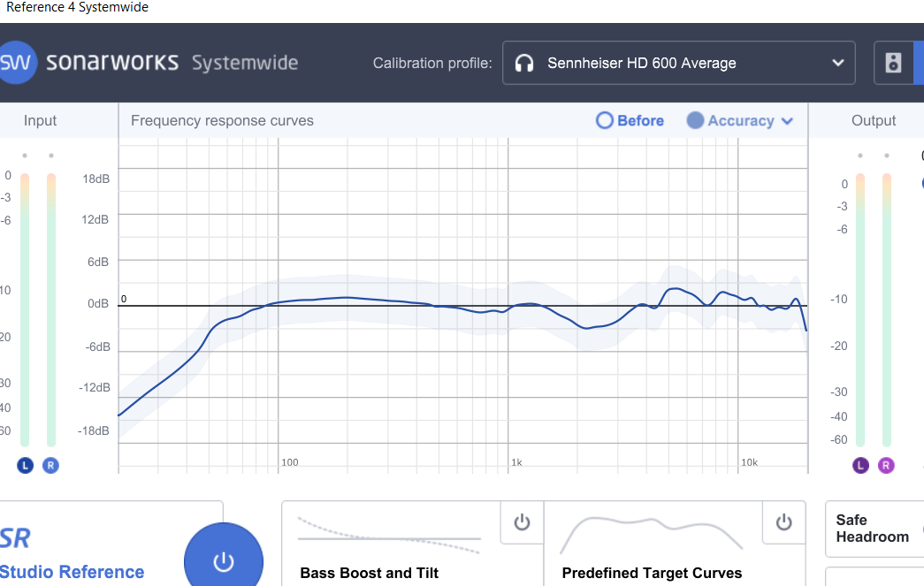Toggle the Before curve radio button
Viewport: 924px width, 586px height.
coord(605,120)
